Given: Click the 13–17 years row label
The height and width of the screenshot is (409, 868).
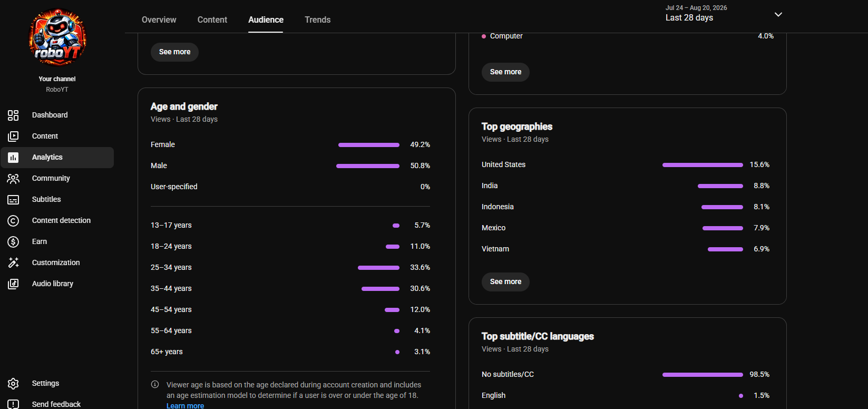Looking at the screenshot, I should tap(171, 225).
